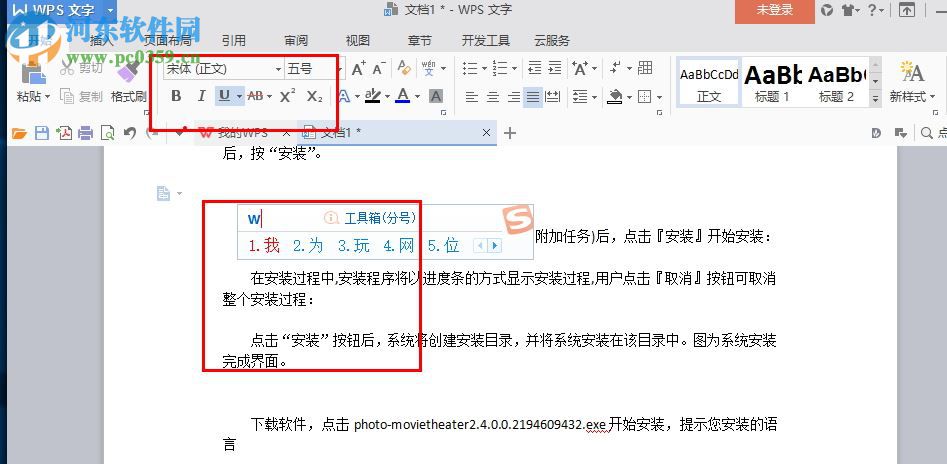The height and width of the screenshot is (464, 947).
Task: Clear formatting with the eraser icon
Action: [404, 68]
